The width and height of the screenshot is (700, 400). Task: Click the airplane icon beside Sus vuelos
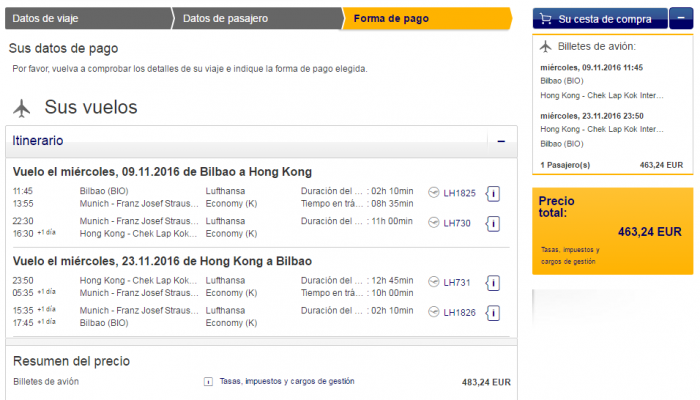pyautogui.click(x=21, y=108)
